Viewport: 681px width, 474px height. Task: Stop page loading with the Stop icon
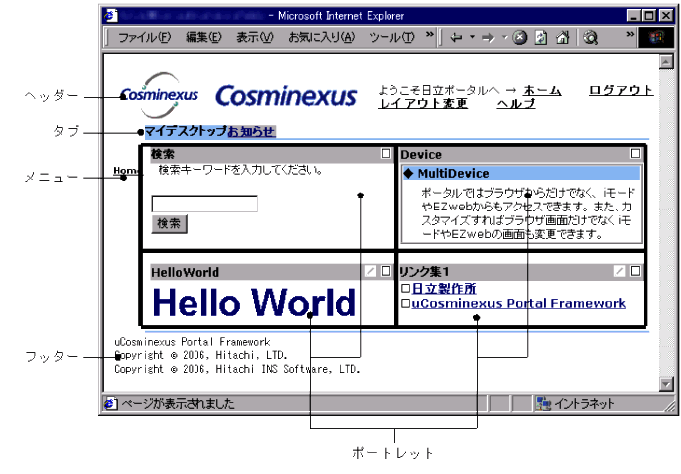pyautogui.click(x=519, y=38)
